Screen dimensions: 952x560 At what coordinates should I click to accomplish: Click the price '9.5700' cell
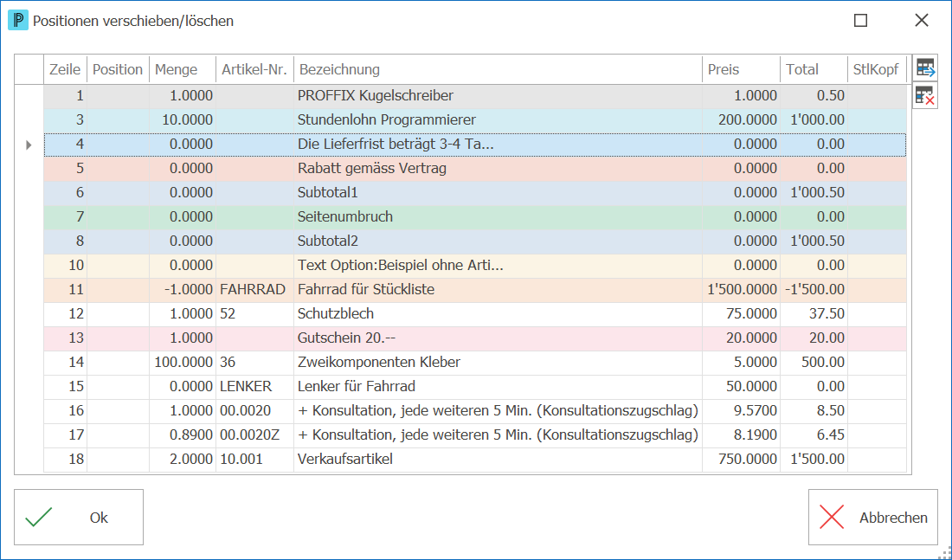(742, 412)
